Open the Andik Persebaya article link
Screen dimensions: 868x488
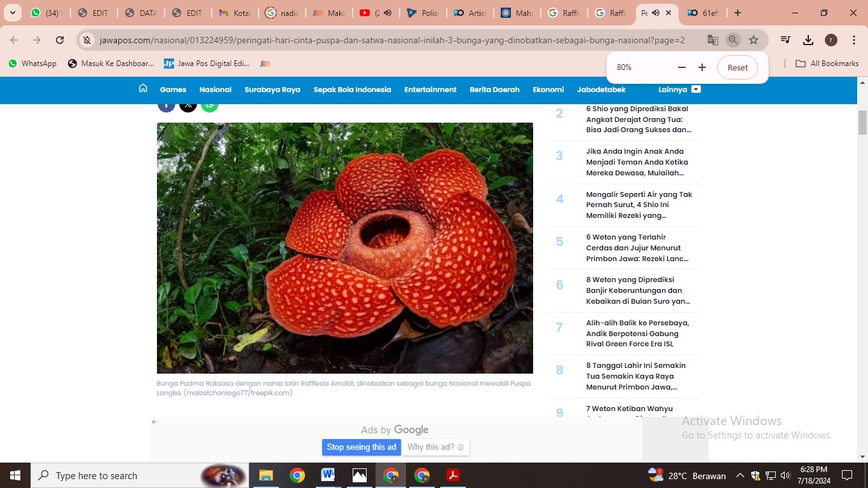(637, 333)
